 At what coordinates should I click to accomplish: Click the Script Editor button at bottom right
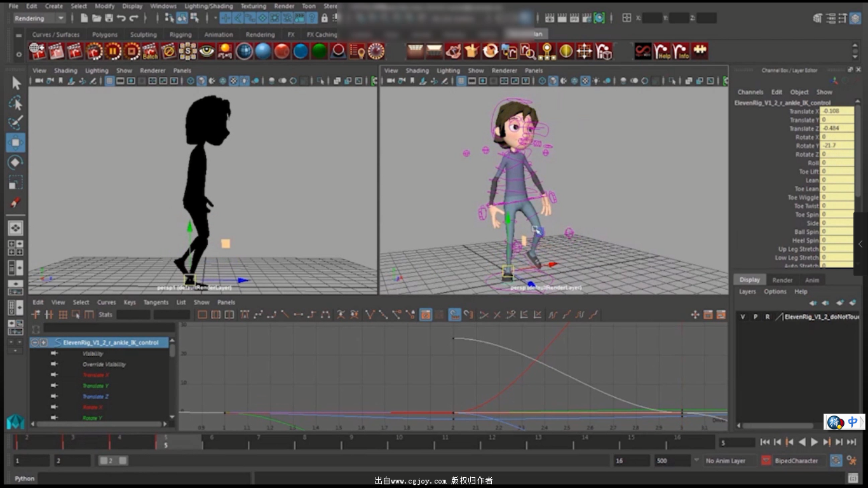point(853,478)
